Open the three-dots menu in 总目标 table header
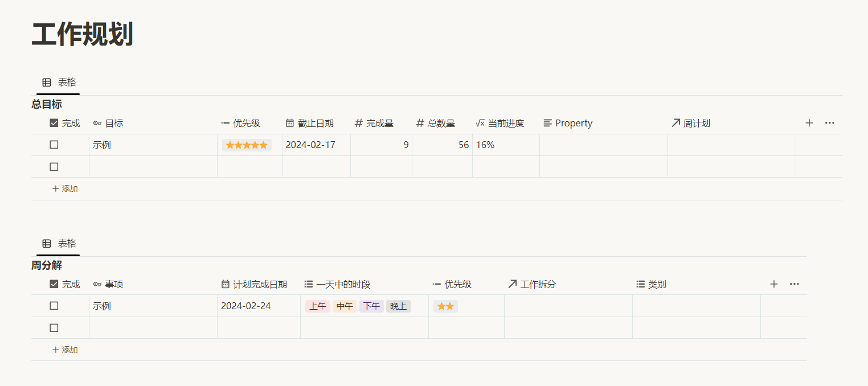 829,123
